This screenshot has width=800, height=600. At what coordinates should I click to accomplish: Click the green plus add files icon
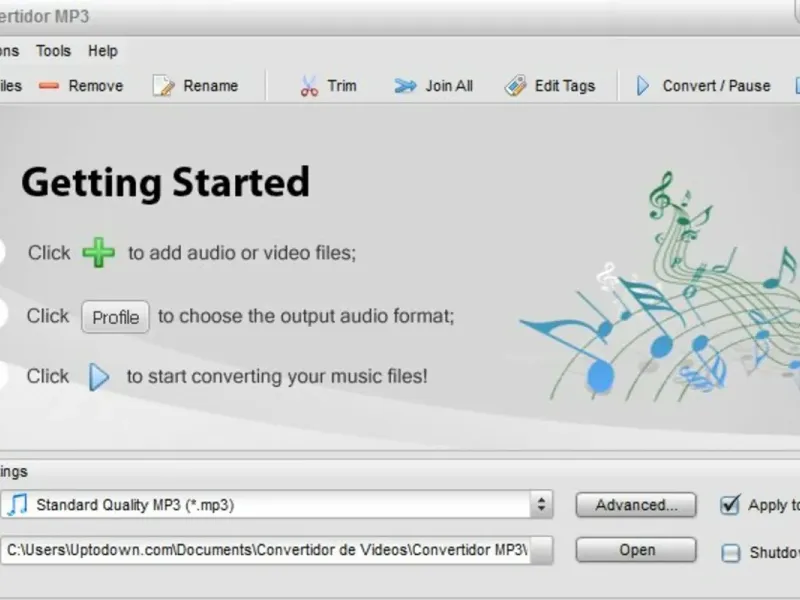[98, 253]
